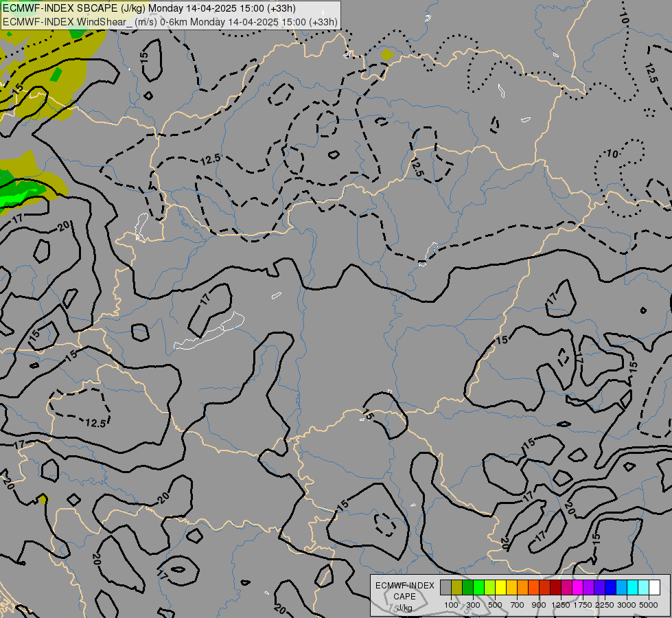
Task: Click the 1750 legend value
Action: (583, 605)
